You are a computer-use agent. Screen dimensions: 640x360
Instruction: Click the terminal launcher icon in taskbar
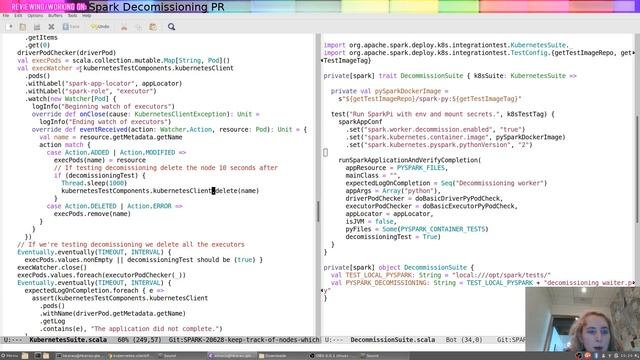point(37,356)
